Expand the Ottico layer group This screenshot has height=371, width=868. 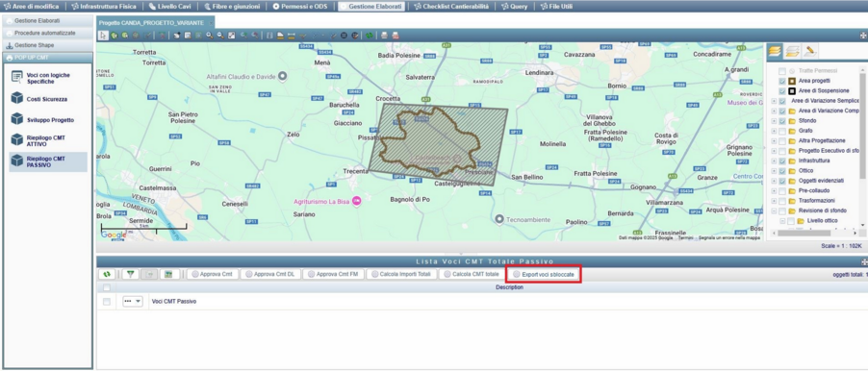pos(774,171)
